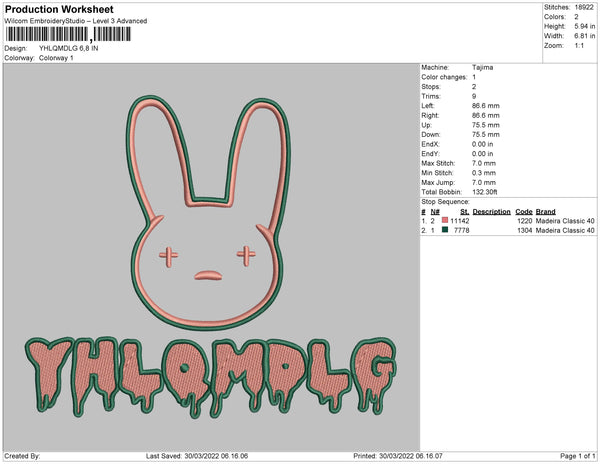Click the design name 'YHLQMDLG 6,8 IN'
Screen dimensions: 600x464
pos(68,49)
